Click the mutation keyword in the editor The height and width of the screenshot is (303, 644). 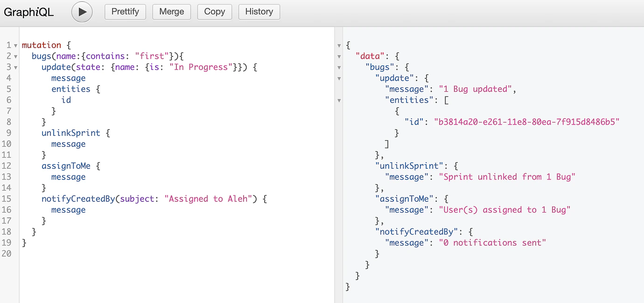pyautogui.click(x=42, y=45)
